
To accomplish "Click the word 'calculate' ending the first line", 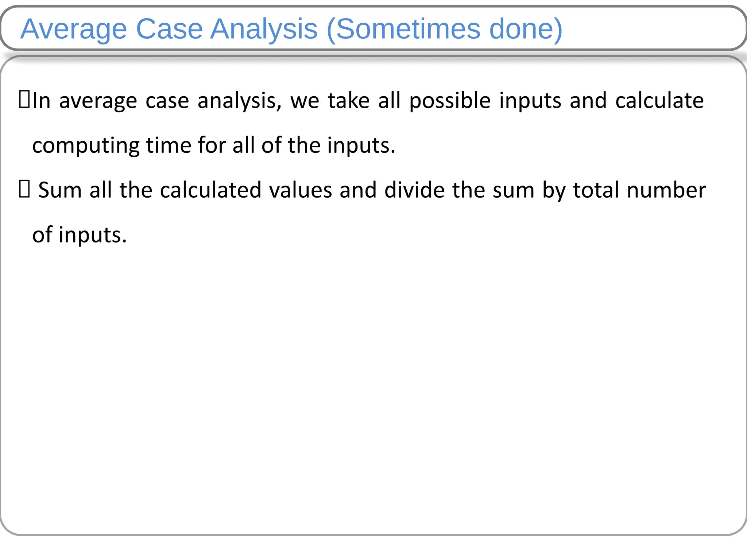I will [x=659, y=101].
